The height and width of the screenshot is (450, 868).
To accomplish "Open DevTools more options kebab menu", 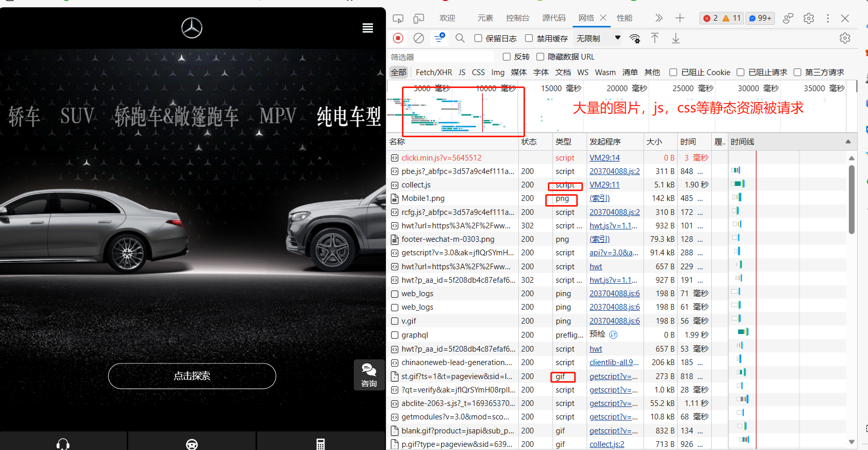I will pyautogui.click(x=828, y=18).
